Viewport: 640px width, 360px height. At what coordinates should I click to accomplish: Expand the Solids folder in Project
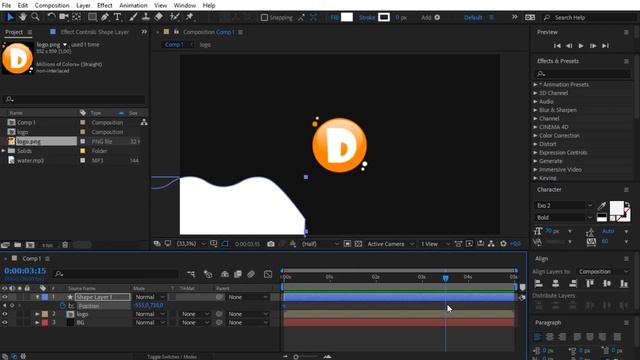pos(4,151)
